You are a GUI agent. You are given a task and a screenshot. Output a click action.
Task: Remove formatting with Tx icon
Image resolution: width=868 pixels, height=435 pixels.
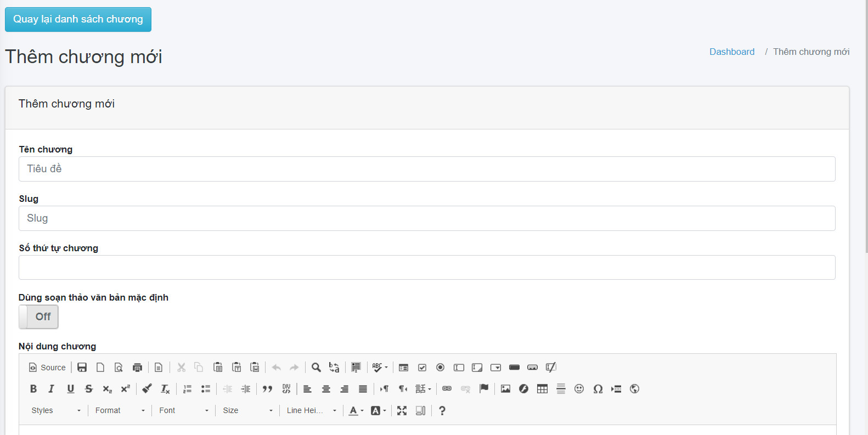pyautogui.click(x=165, y=389)
